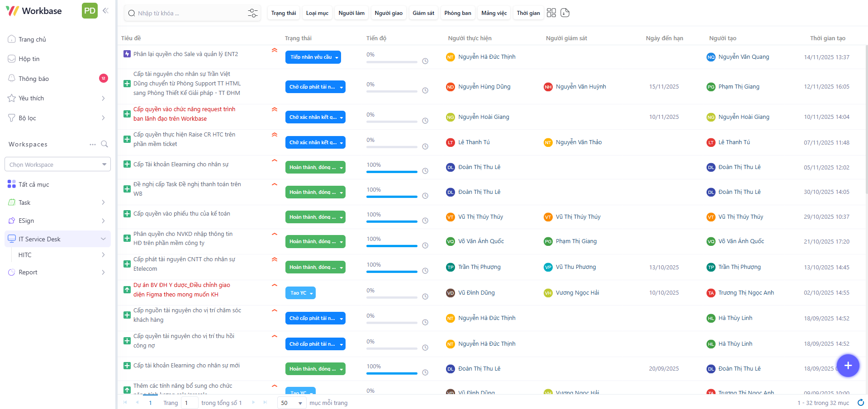Image resolution: width=868 pixels, height=409 pixels.
Task: Expand the 'Cấp quyền vào phiếu thu' row
Action: 127,214
